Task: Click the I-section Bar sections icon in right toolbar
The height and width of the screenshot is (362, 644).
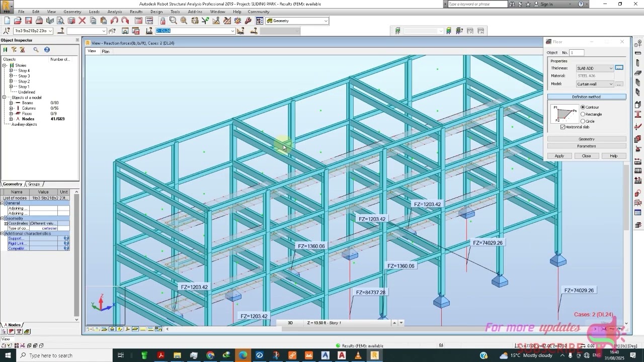Action: point(638,114)
